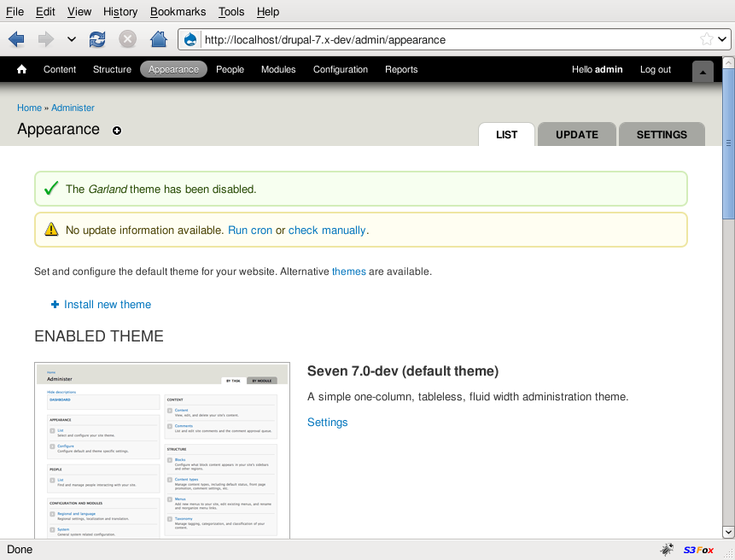The image size is (735, 560).
Task: Click the Firebug bug icon in status bar
Action: 667,550
